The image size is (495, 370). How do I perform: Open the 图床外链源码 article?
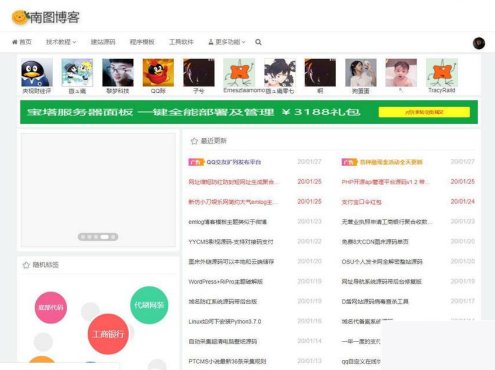point(231,262)
